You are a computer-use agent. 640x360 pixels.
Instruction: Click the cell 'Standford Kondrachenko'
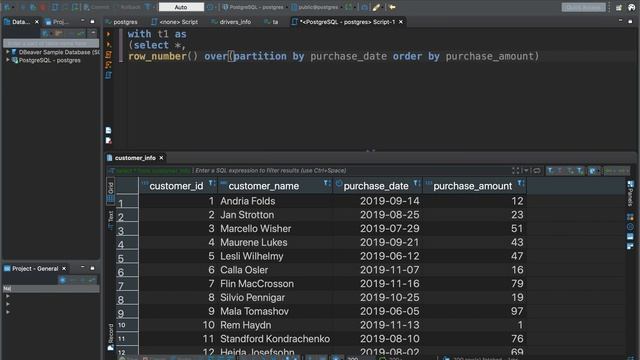click(x=275, y=339)
